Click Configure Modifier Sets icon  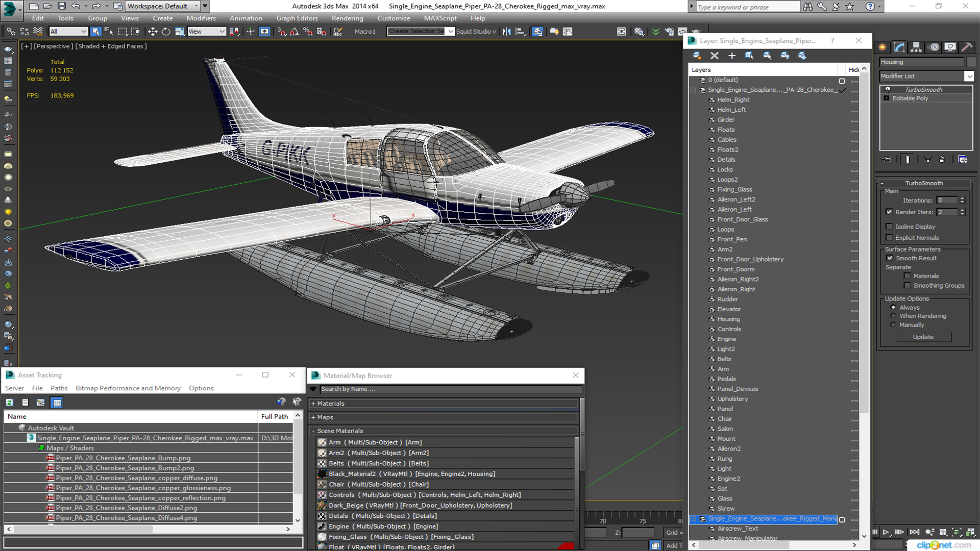(x=963, y=160)
